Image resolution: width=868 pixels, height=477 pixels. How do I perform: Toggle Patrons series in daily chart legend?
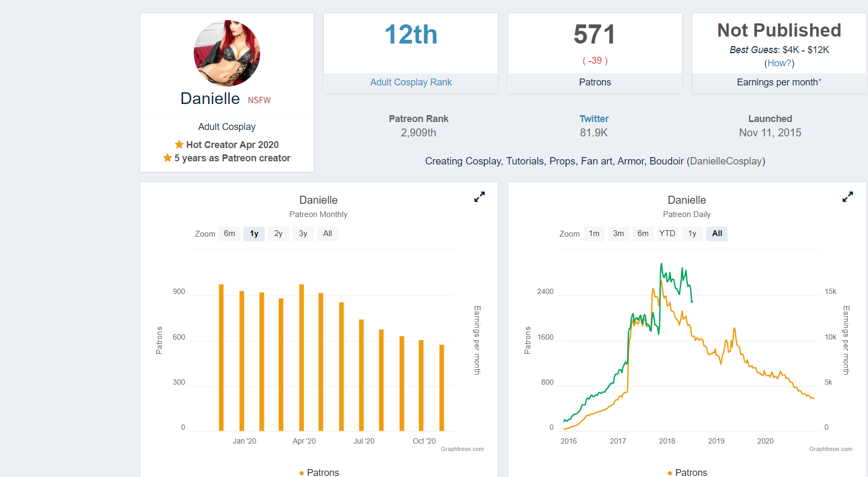pos(687,472)
